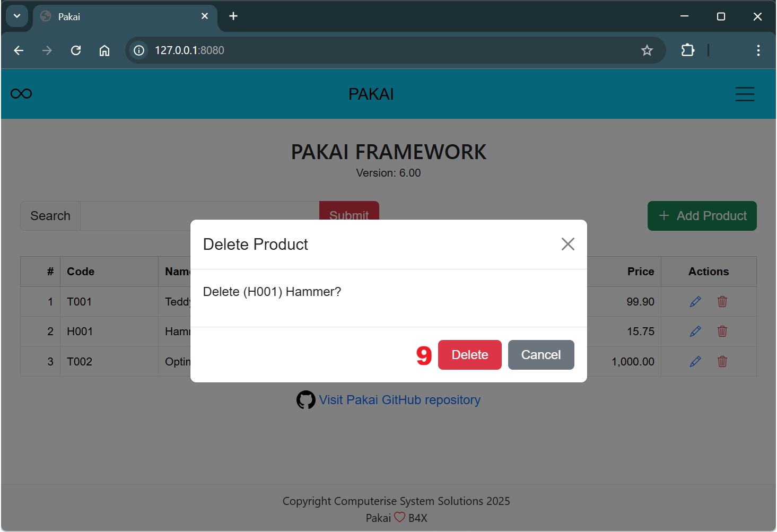This screenshot has height=532, width=777.
Task: Click the heart icon in the footer
Action: click(399, 517)
